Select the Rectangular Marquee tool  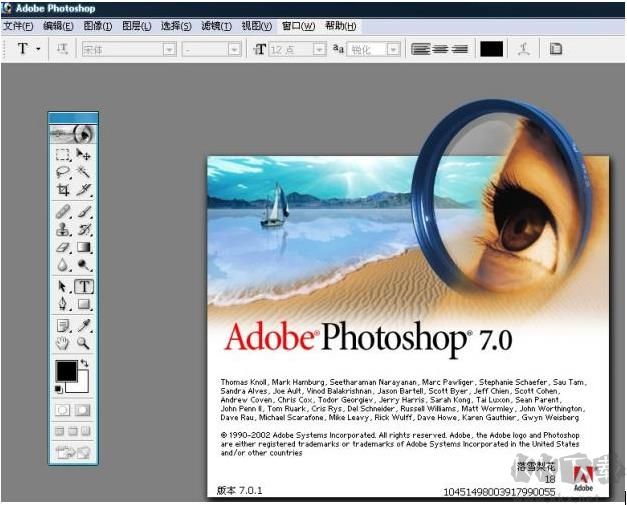point(63,154)
